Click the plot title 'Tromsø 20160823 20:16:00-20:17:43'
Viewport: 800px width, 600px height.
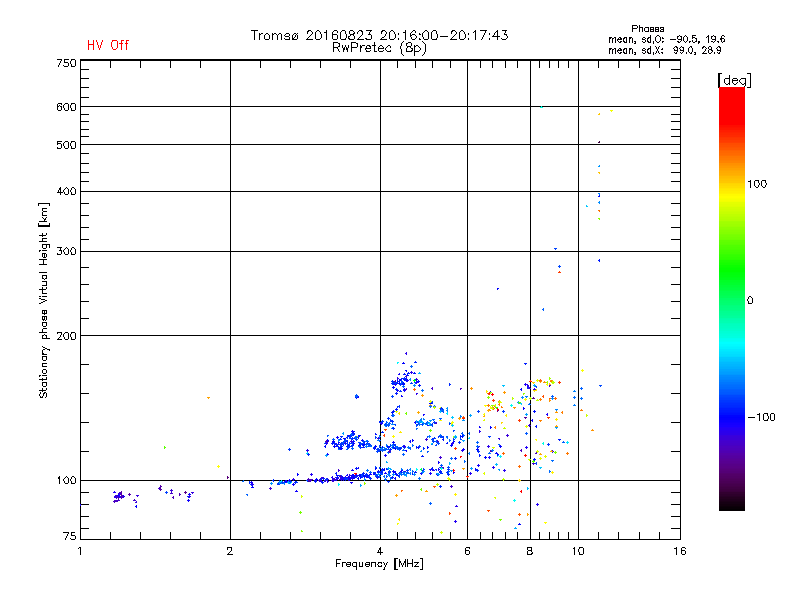coord(379,35)
